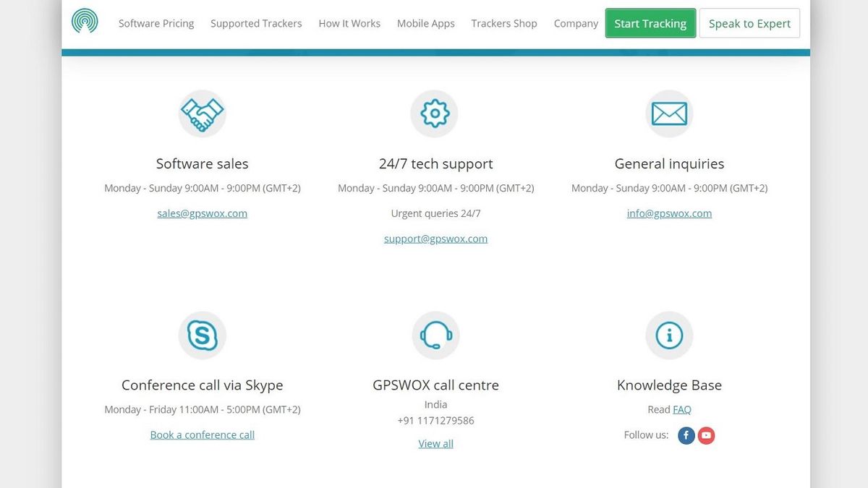
Task: Click the gear tech support icon
Action: pos(435,114)
